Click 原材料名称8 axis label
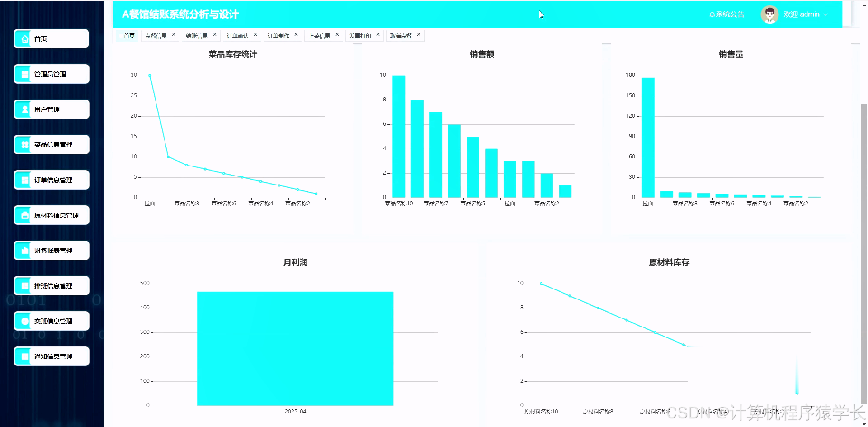Viewport: 868px width, 427px height. tap(598, 412)
